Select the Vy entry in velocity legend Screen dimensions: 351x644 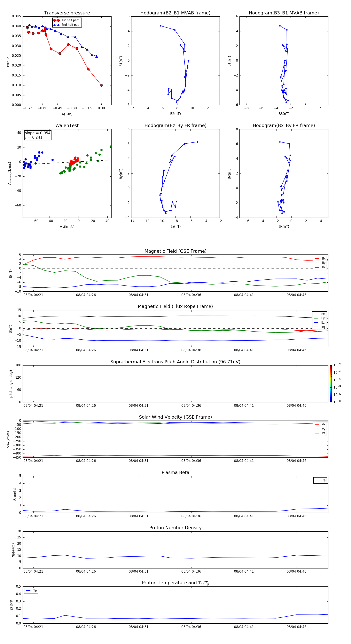[x=320, y=429]
